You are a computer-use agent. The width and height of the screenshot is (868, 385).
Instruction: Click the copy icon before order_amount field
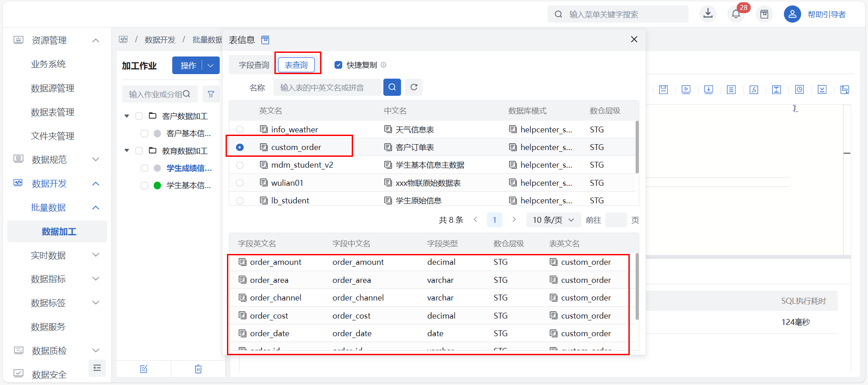click(242, 262)
